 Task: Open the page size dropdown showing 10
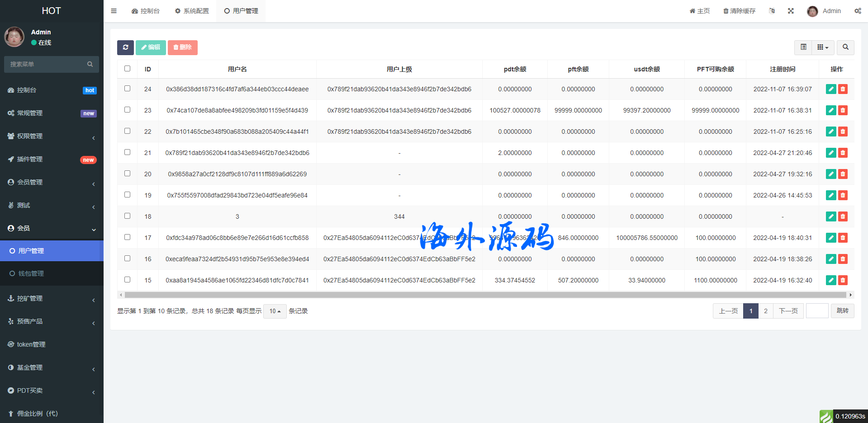275,311
